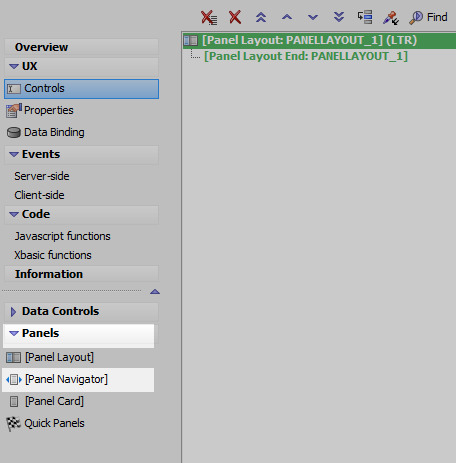This screenshot has height=463, width=456.
Task: Collapse the toolbox with the small up arrow
Action: pos(155,292)
